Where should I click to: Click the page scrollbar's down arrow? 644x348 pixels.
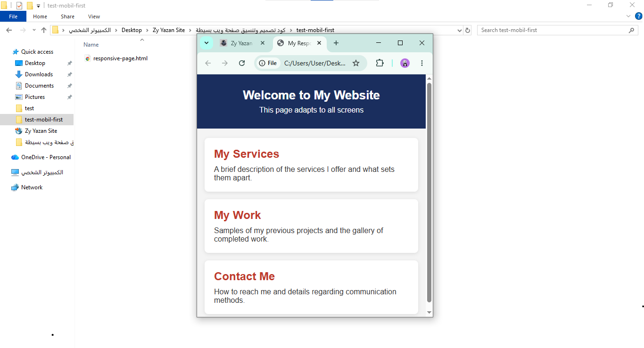click(x=429, y=312)
